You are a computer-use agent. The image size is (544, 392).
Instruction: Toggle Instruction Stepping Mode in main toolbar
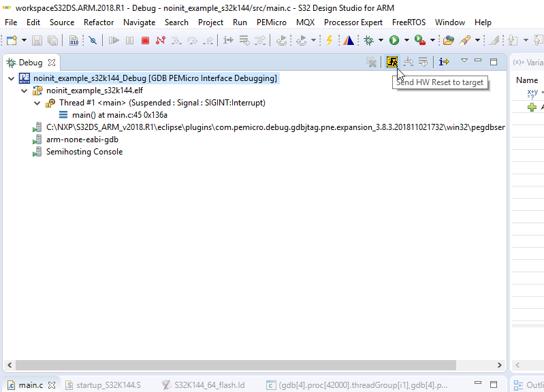(228, 41)
